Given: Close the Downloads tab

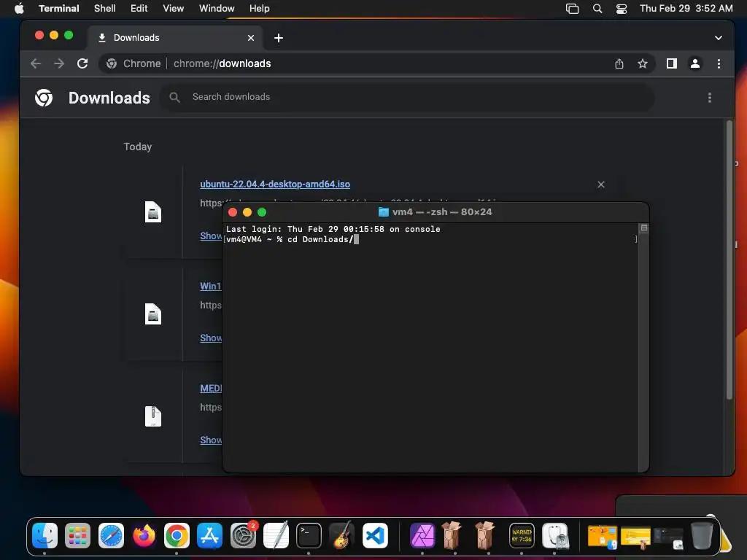Looking at the screenshot, I should click(x=251, y=38).
